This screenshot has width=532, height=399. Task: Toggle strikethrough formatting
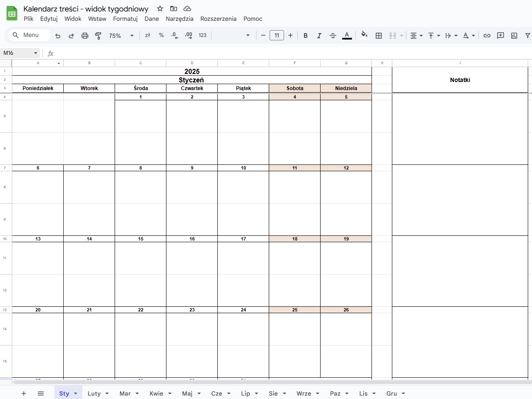[x=333, y=36]
